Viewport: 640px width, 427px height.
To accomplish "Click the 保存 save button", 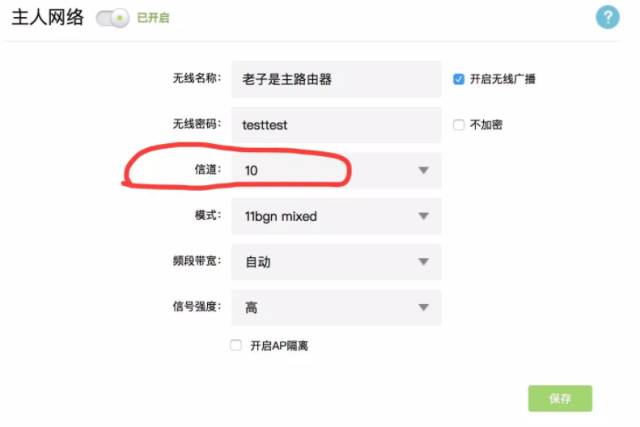I will click(560, 398).
